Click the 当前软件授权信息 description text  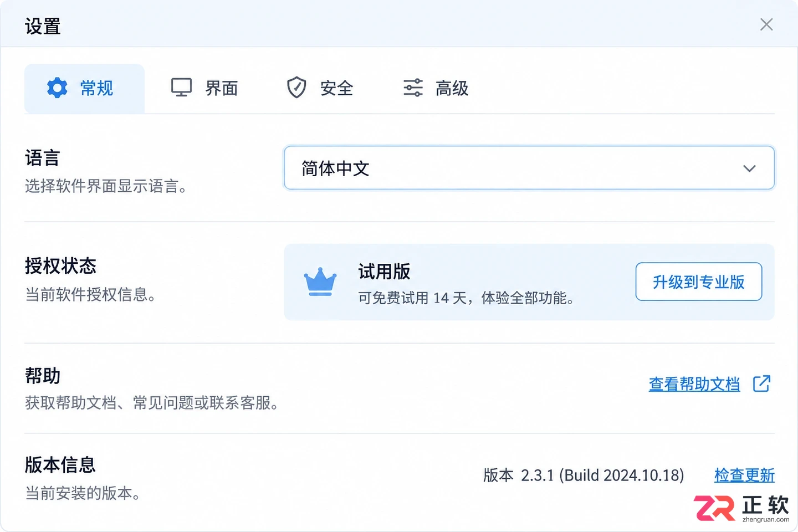(x=90, y=294)
